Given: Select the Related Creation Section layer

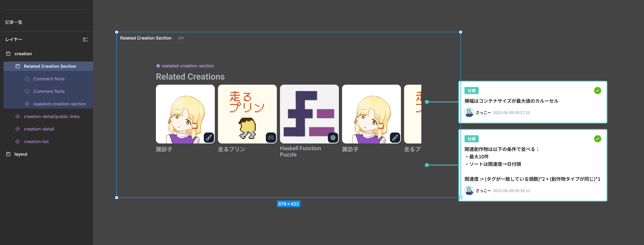Looking at the screenshot, I should point(50,66).
